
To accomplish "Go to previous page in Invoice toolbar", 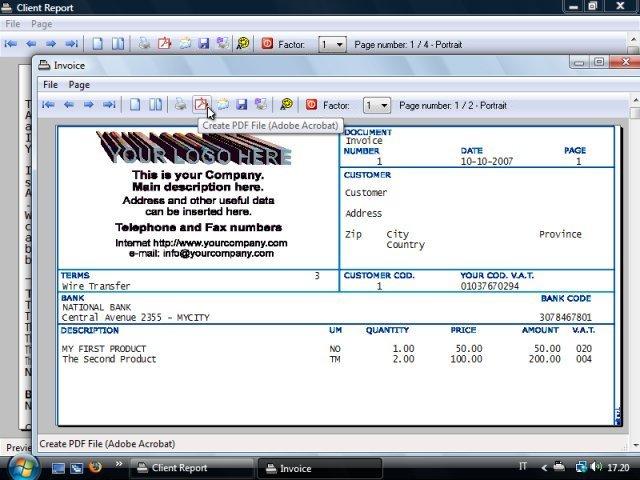I will pyautogui.click(x=69, y=105).
